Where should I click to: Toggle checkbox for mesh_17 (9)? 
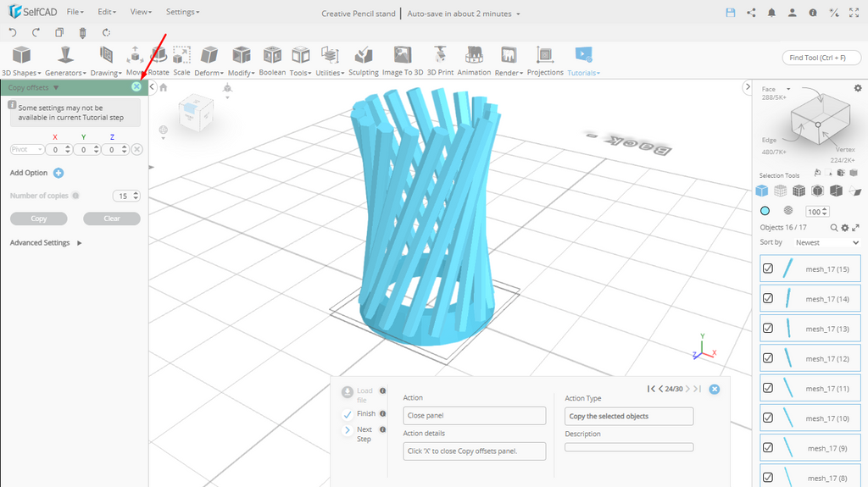768,448
